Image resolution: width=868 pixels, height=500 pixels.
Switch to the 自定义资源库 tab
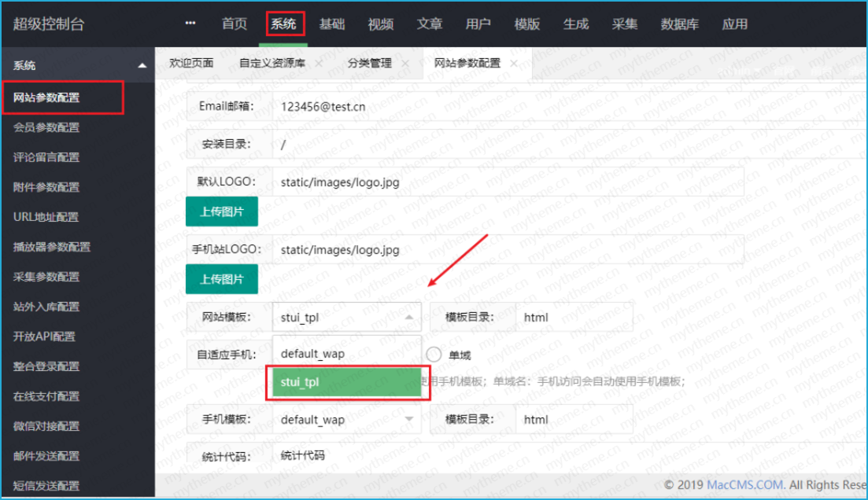coord(272,63)
